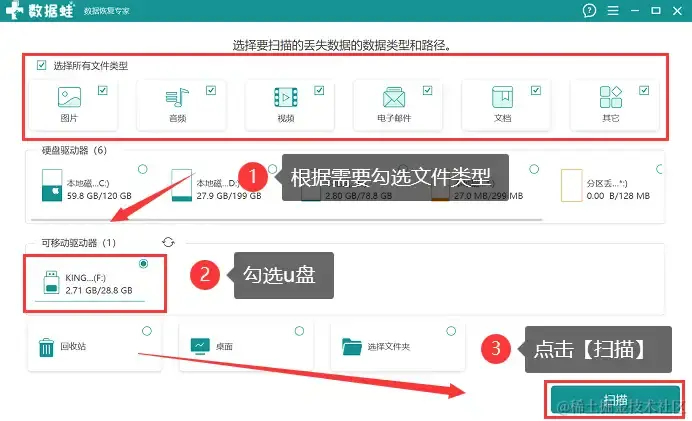692x421 pixels.
Task: Uncheck the 文档 file type checkbox
Action: (x=536, y=90)
